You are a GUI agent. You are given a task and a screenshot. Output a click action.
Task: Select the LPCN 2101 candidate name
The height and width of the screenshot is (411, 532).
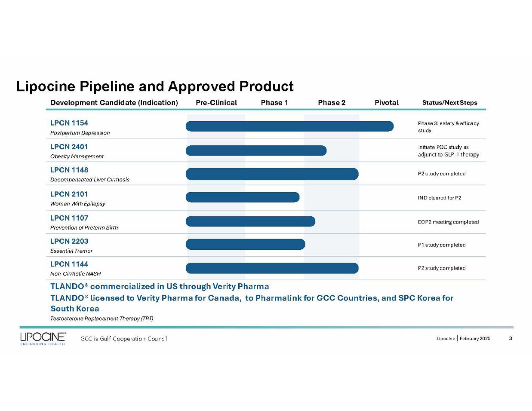pyautogui.click(x=69, y=194)
